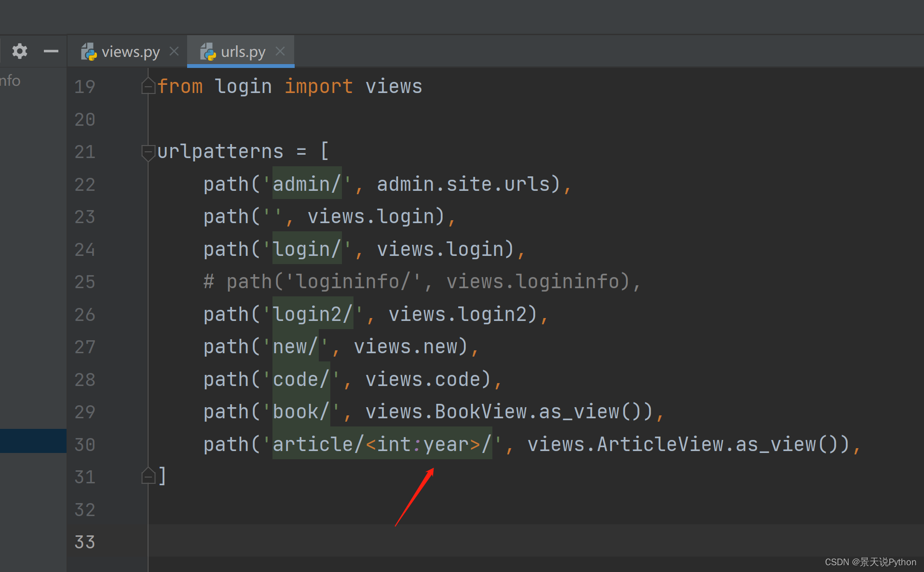Place cursor in 'code/' string
The width and height of the screenshot is (924, 572).
[301, 379]
